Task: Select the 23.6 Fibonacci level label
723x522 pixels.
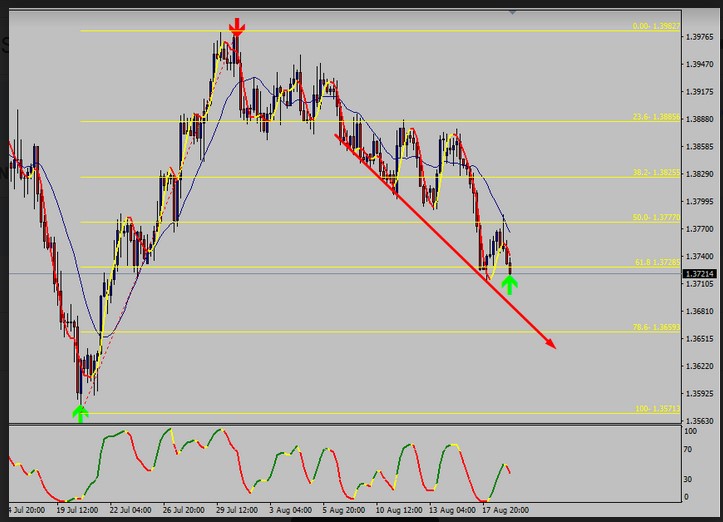Action: point(656,118)
